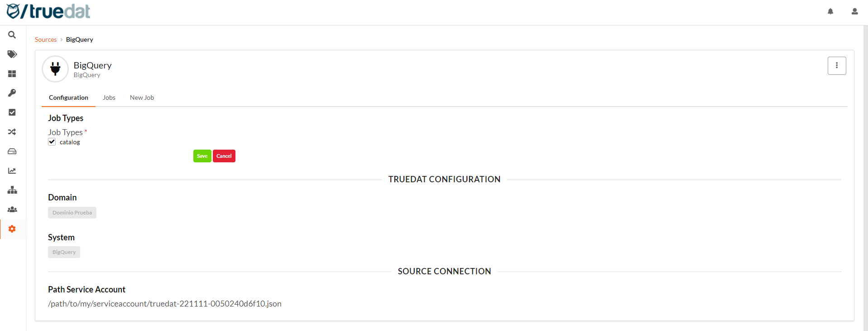
Task: Click the users group sidebar icon
Action: point(12,209)
